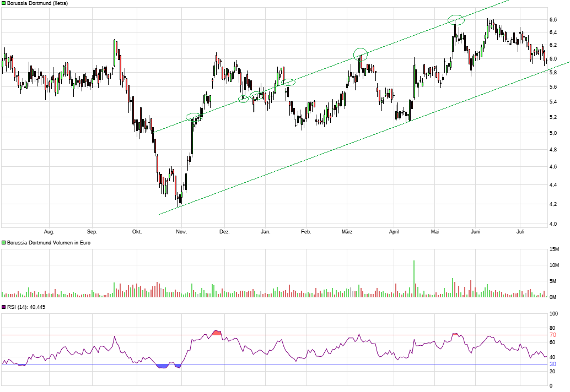The height and width of the screenshot is (392, 570).
Task: Click the red 70 RSI level label
Action: [552, 335]
